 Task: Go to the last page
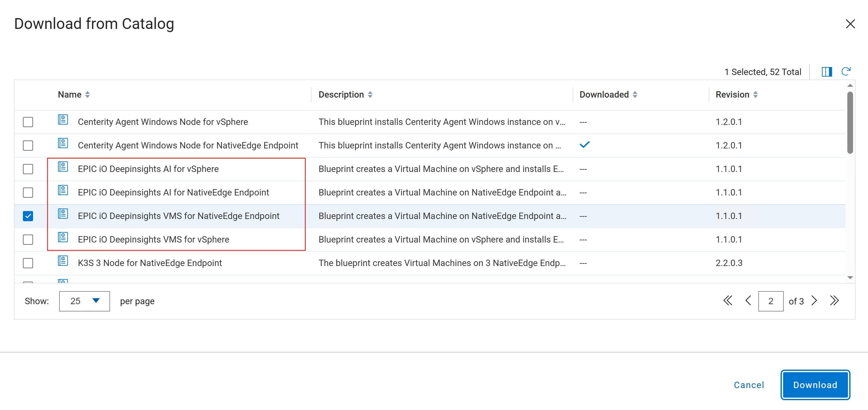click(834, 301)
